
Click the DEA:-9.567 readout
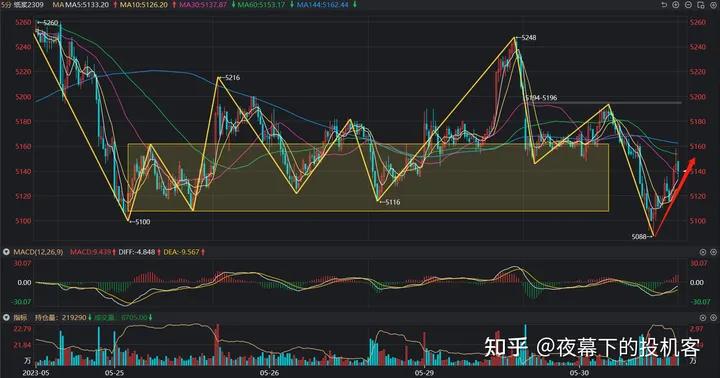click(x=181, y=252)
